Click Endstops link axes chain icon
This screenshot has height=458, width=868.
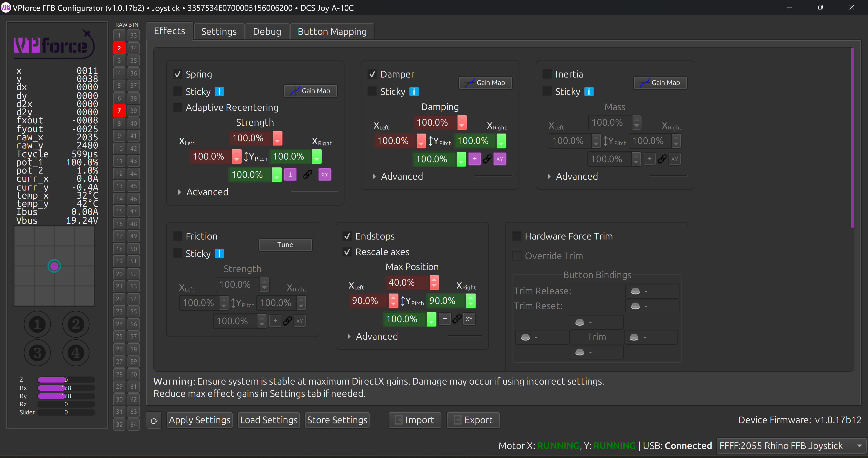click(457, 319)
